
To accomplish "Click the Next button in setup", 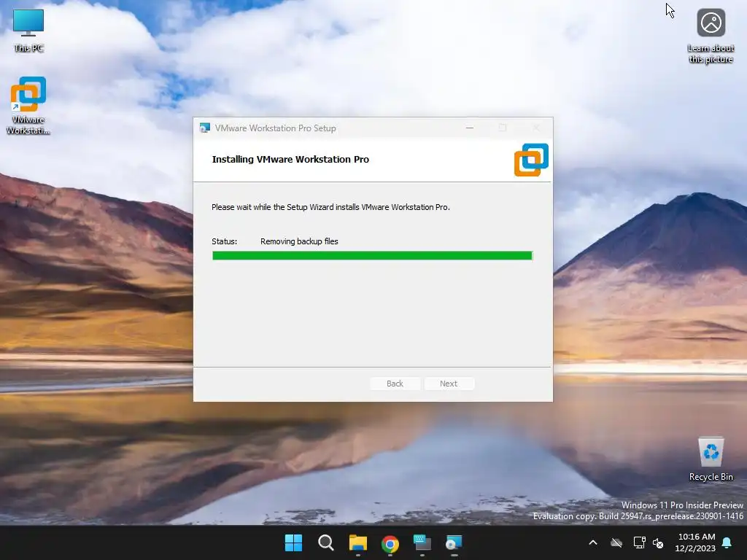I will (449, 384).
